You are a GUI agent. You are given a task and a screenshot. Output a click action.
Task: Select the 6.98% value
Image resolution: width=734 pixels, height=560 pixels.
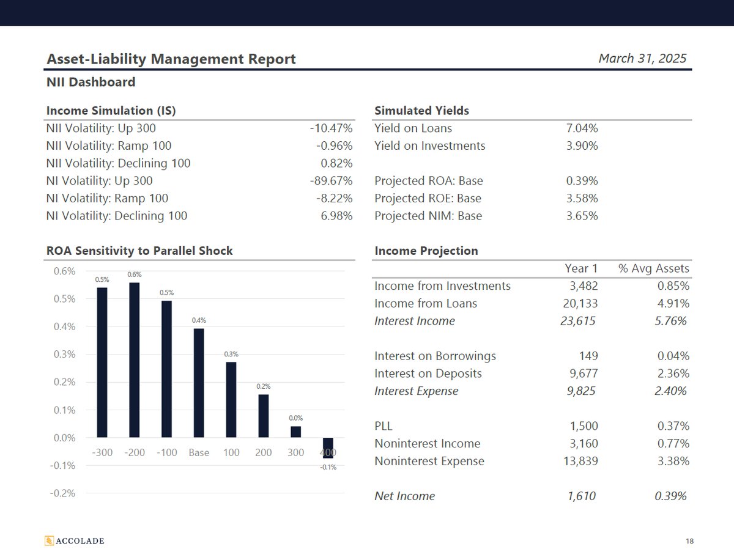click(x=336, y=216)
